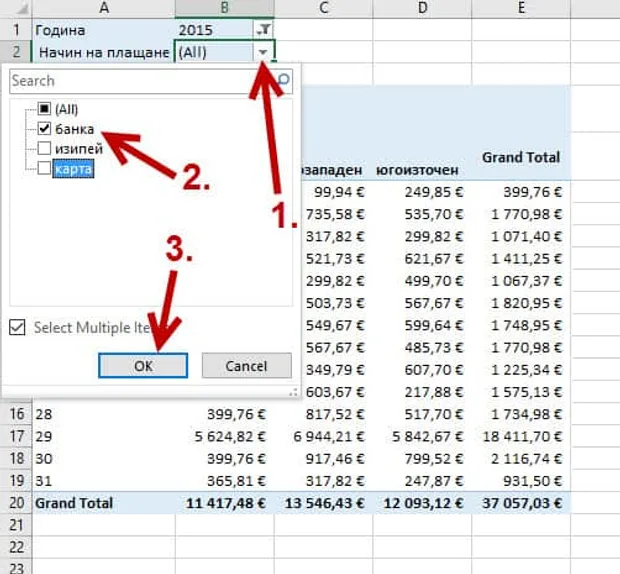Click the cell showing 1 734,98 €

[x=521, y=414]
